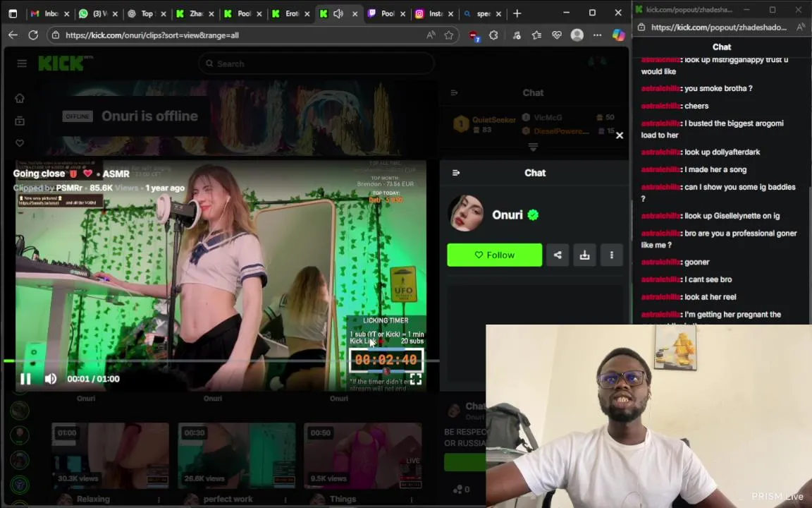Viewport: 812px width, 508px height.
Task: Open the clip's three-dot options menu
Action: 612,255
